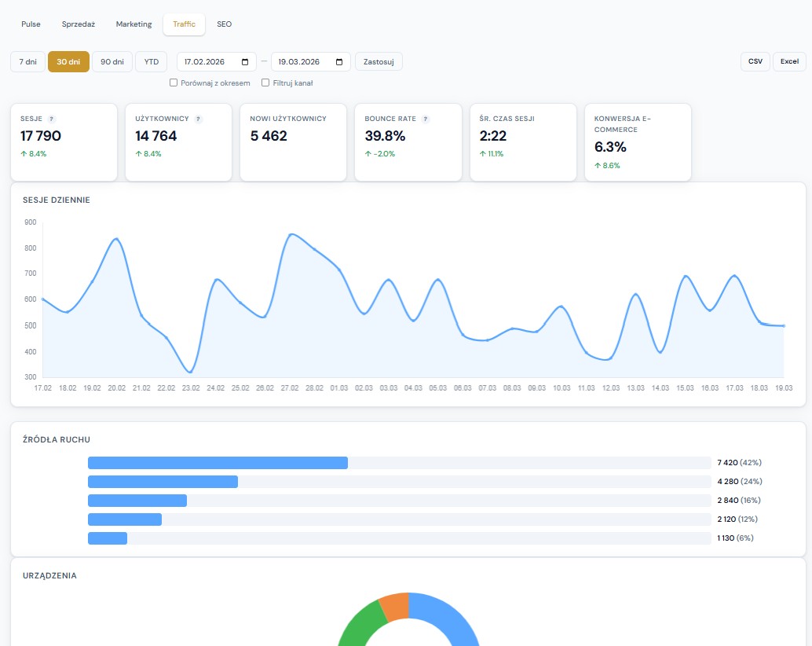The image size is (812, 646).
Task: Click the top traffic source bar showing 7 420
Action: point(218,463)
